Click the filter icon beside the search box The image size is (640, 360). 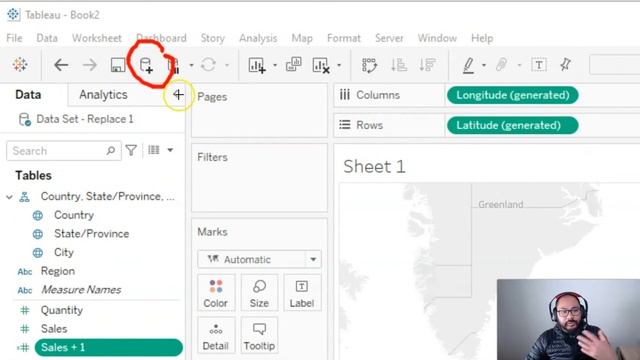tap(131, 150)
